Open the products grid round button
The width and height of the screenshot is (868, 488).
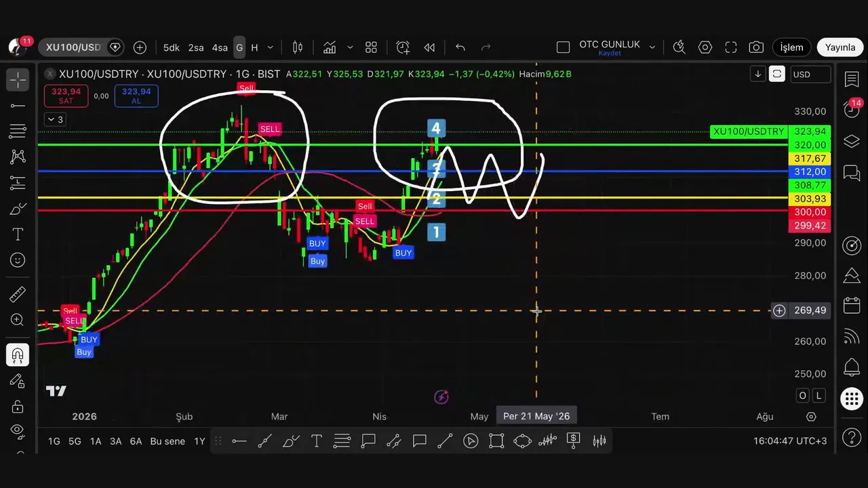[852, 398]
